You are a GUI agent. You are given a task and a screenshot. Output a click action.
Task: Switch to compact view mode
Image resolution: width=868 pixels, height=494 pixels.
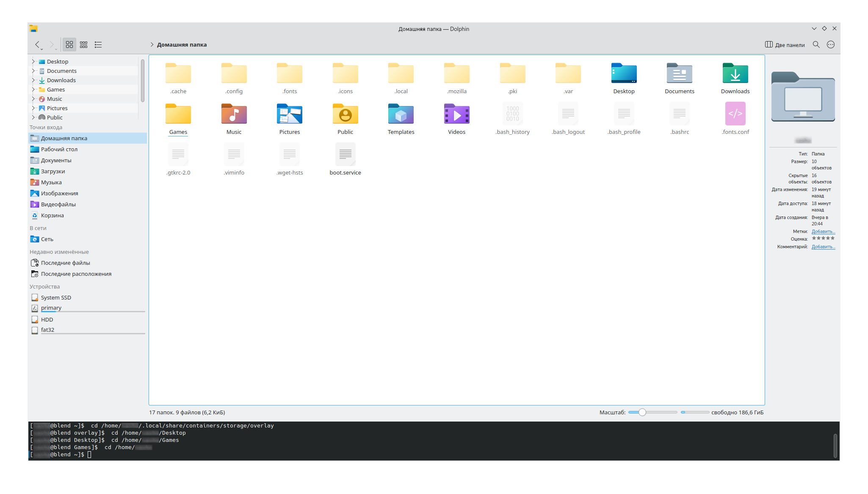(x=84, y=44)
